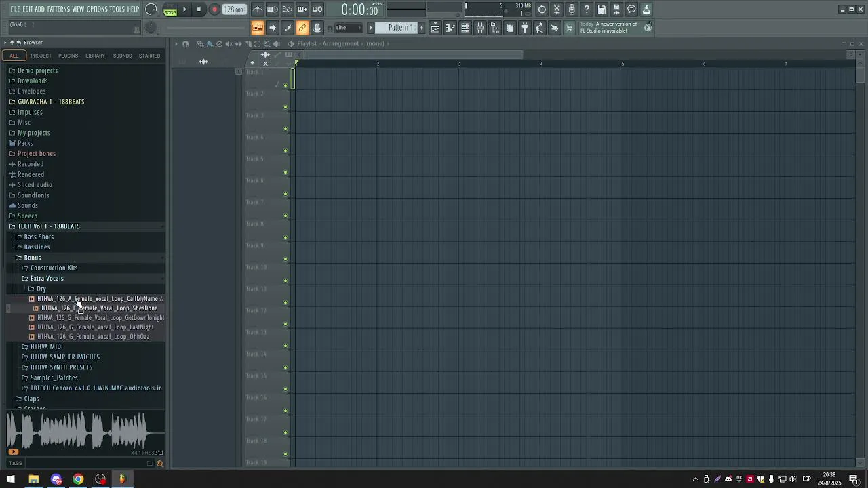Toggle typing keyboard to piano mode
The image size is (868, 488).
point(258,28)
